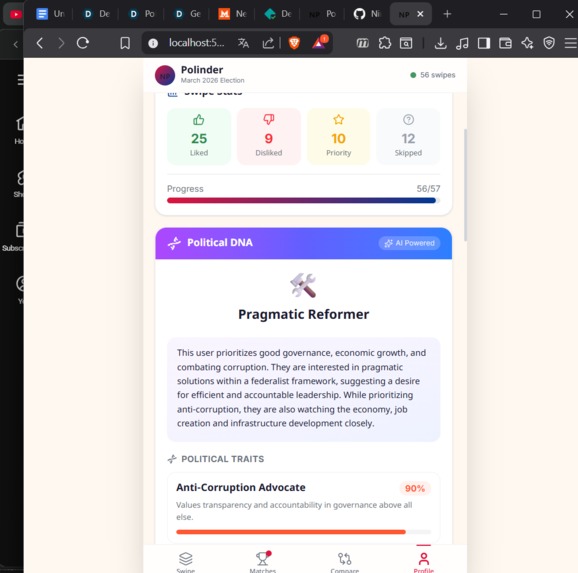Switch to the second 'De' tab
The height and width of the screenshot is (573, 578).
click(x=278, y=14)
